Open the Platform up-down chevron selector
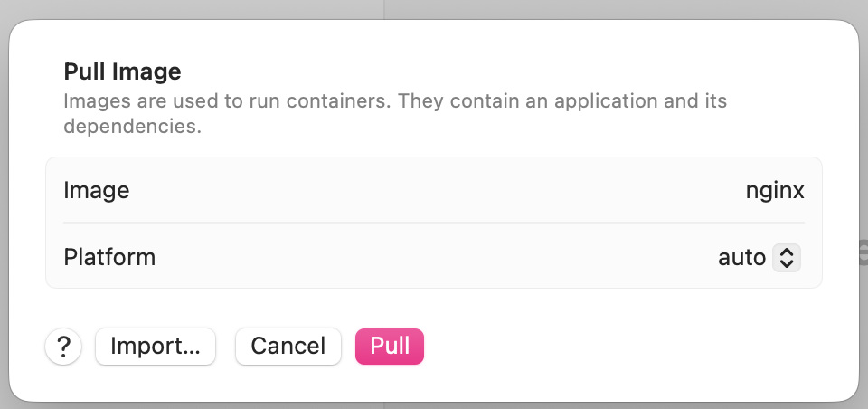 (786, 258)
